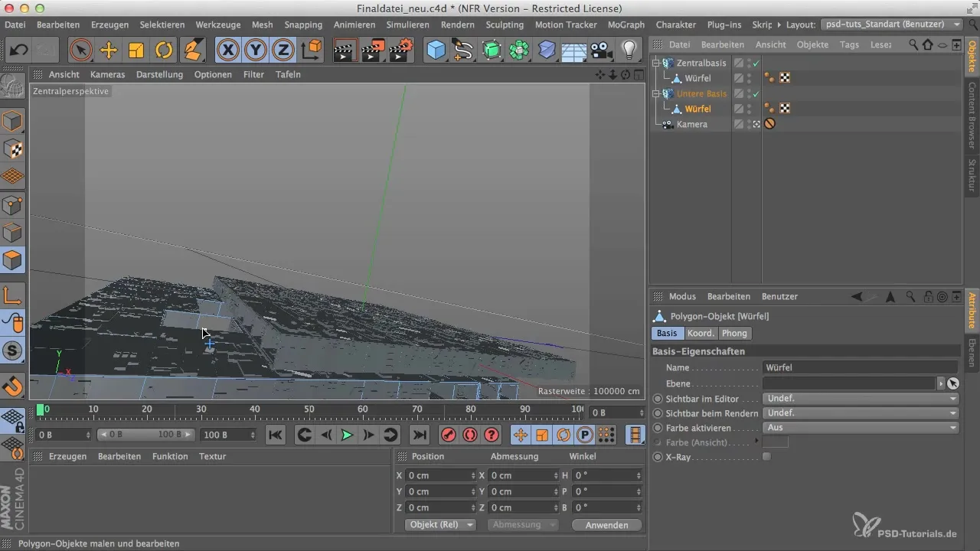Toggle Kamera editor visibility dots
The height and width of the screenshot is (551, 980).
click(x=749, y=124)
